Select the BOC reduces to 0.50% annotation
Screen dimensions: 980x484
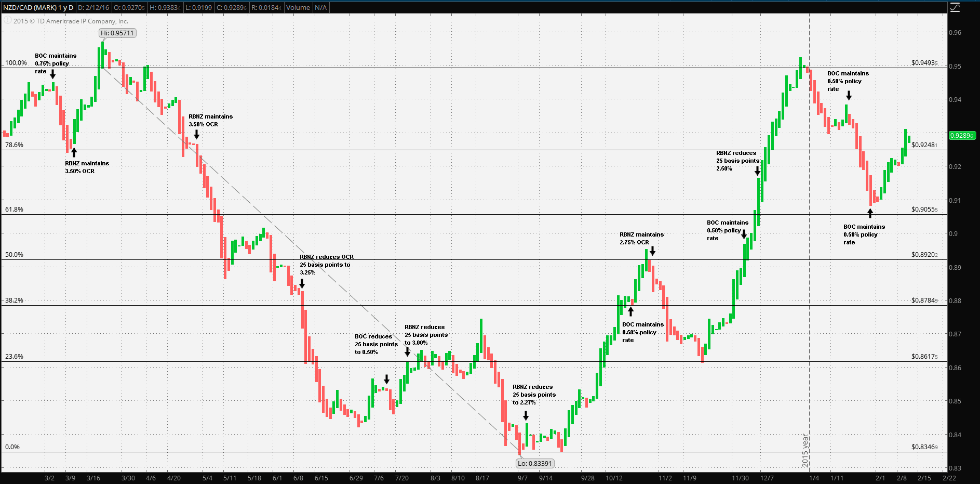[376, 344]
